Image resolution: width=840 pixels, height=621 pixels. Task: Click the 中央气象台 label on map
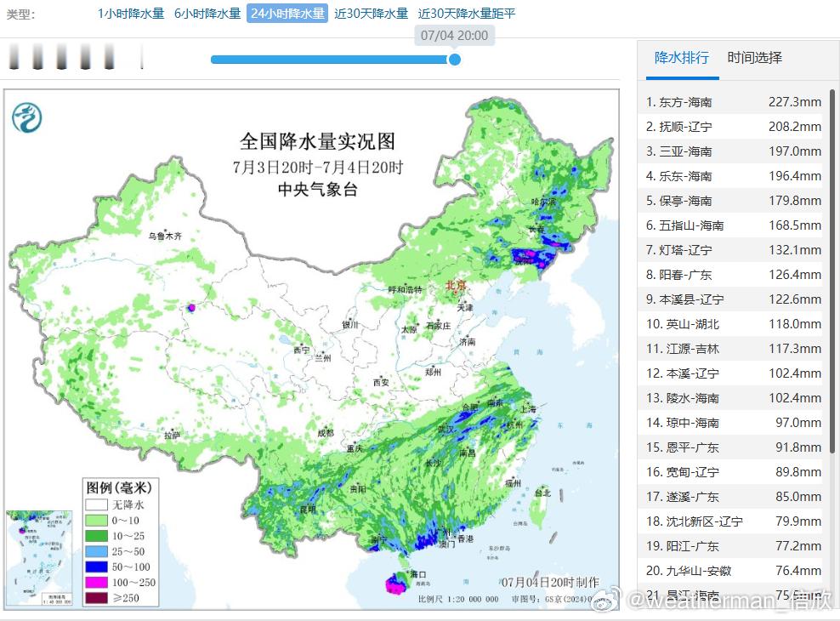[318, 189]
